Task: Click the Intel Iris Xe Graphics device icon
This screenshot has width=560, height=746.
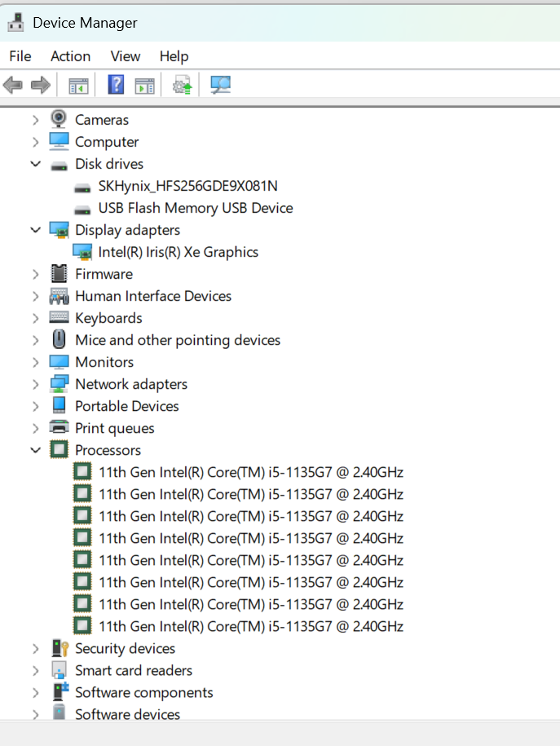Action: pyautogui.click(x=82, y=252)
